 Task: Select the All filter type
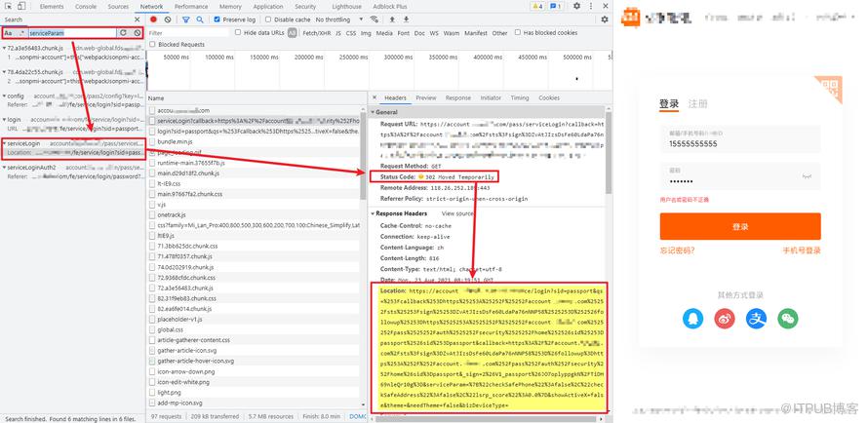(292, 33)
